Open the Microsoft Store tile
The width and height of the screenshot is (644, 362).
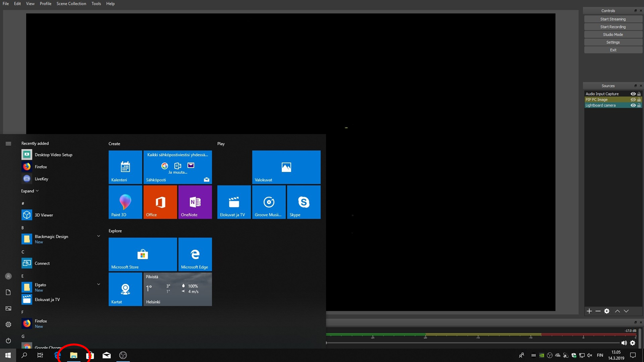143,254
